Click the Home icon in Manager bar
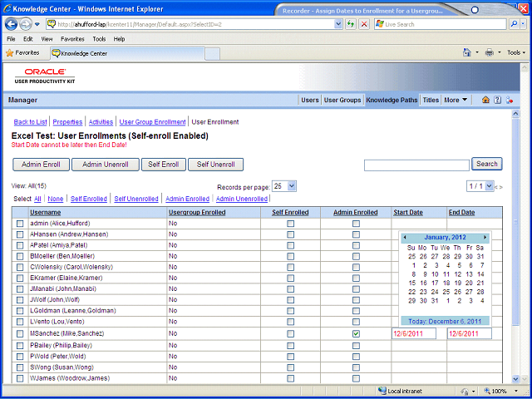Screen dimensions: 532x399 485,100
